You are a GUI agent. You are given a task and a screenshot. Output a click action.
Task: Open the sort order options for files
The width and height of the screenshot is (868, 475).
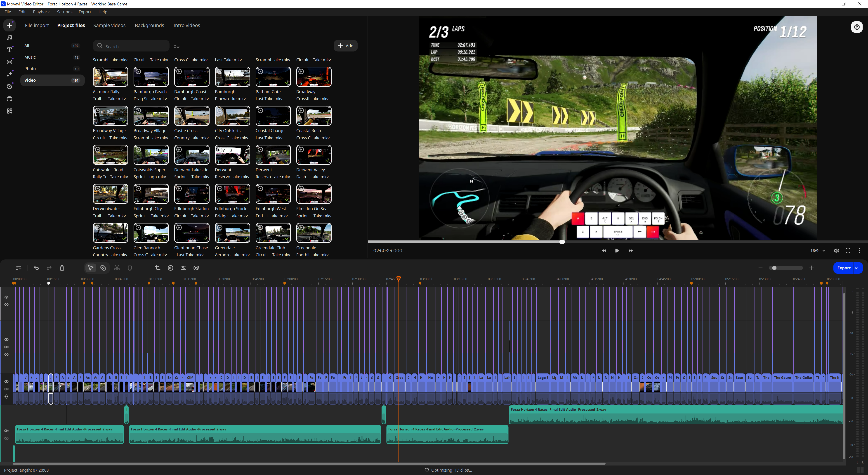[x=177, y=46]
